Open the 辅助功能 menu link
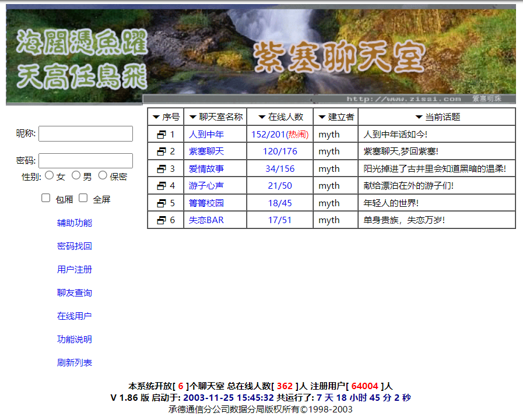The image size is (523, 420). coord(75,223)
